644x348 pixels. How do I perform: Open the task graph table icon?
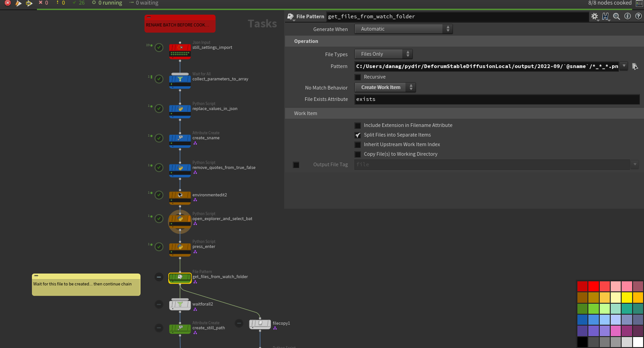tap(639, 3)
